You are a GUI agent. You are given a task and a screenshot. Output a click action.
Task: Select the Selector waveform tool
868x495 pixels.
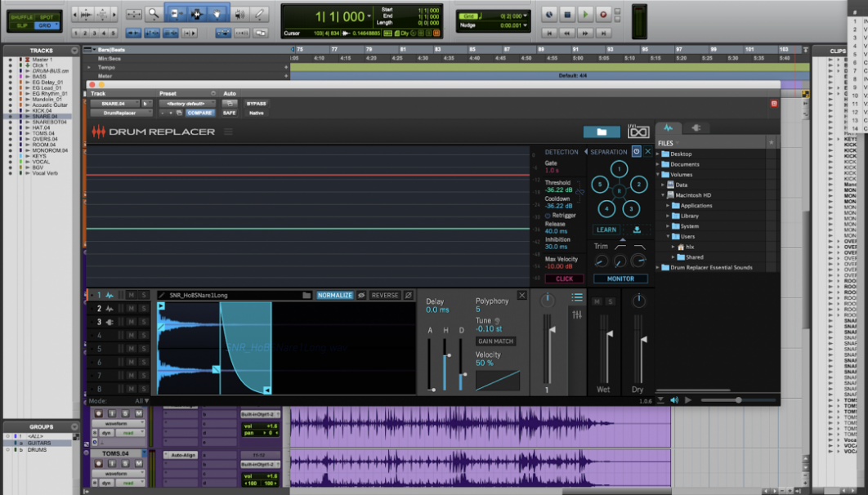click(x=196, y=14)
